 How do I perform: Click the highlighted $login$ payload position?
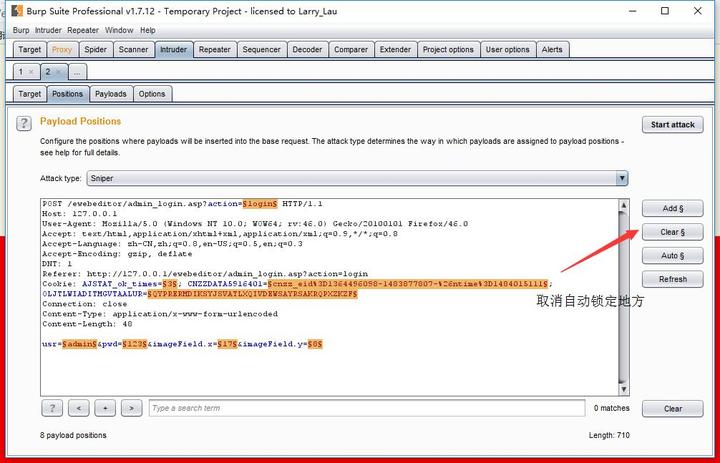click(x=260, y=203)
